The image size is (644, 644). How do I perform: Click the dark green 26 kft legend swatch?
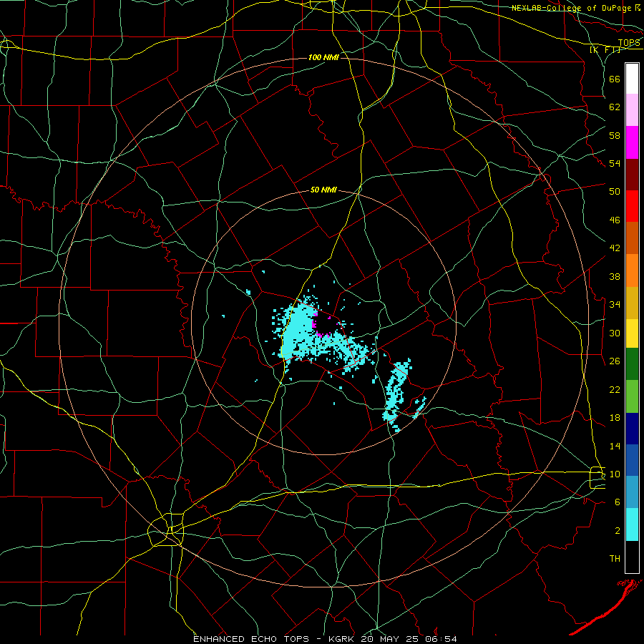[x=632, y=364]
